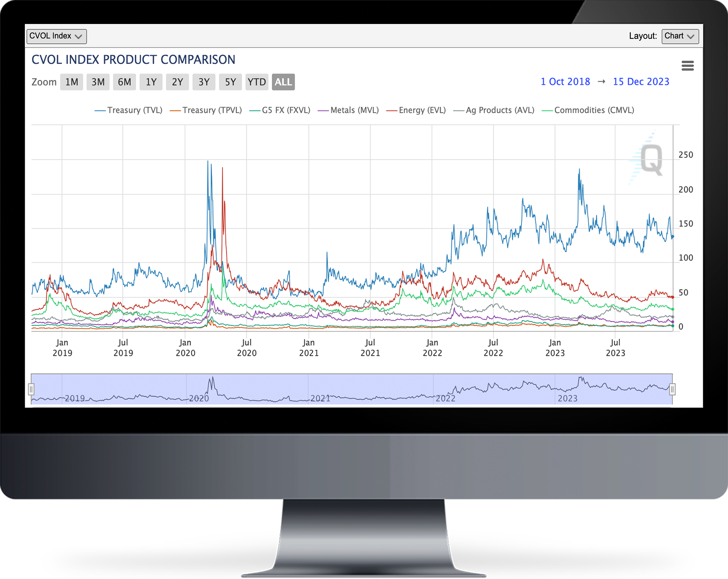Open the CVOL Index dropdown
728x579 pixels.
click(x=56, y=36)
